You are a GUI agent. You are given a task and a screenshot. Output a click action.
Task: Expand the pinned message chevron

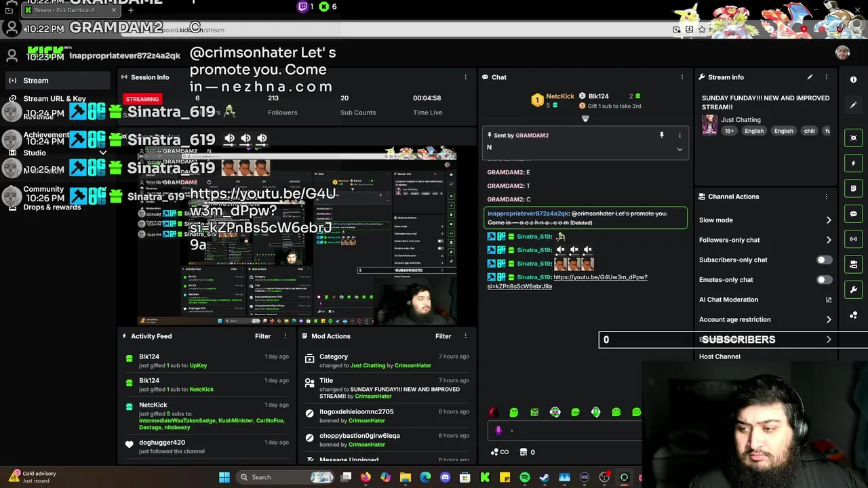click(679, 149)
